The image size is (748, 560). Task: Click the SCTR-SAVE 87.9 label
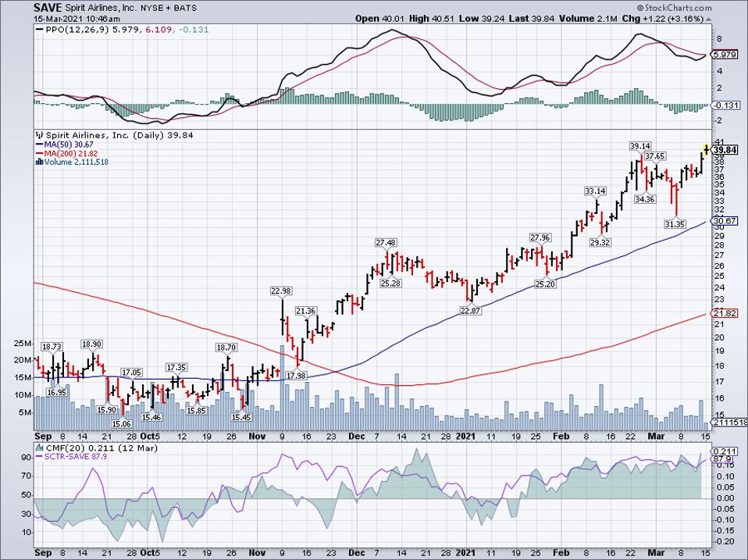(x=76, y=457)
